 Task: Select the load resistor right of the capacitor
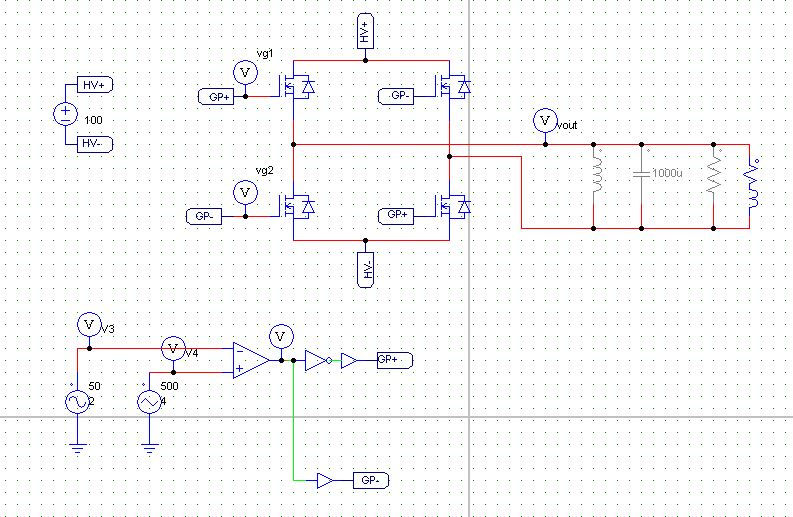[714, 175]
